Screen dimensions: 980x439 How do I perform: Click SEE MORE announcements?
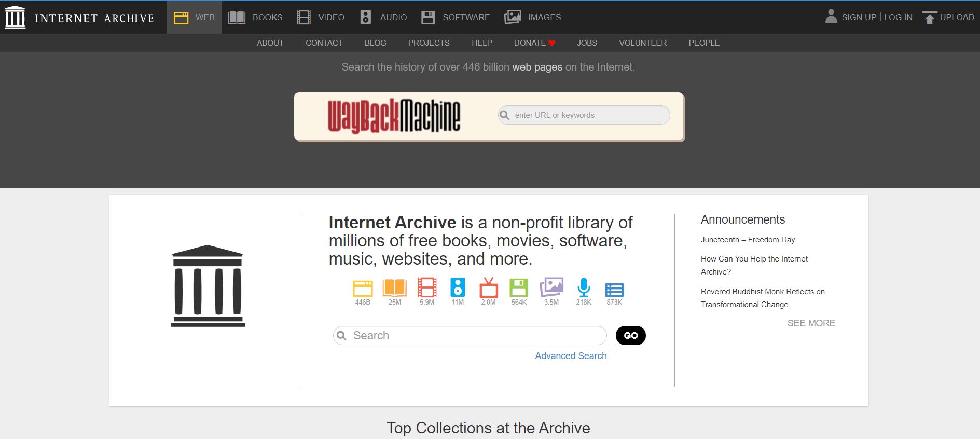(x=811, y=323)
